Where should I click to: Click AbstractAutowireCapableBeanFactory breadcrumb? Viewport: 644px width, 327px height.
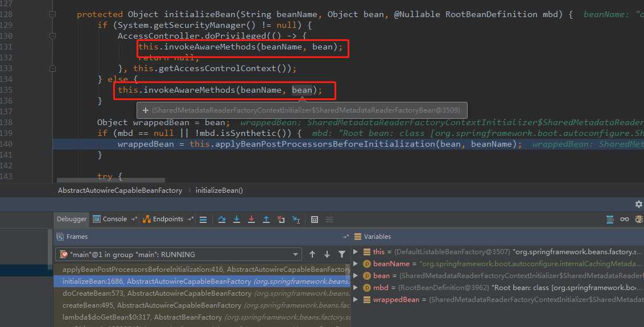[x=120, y=190]
